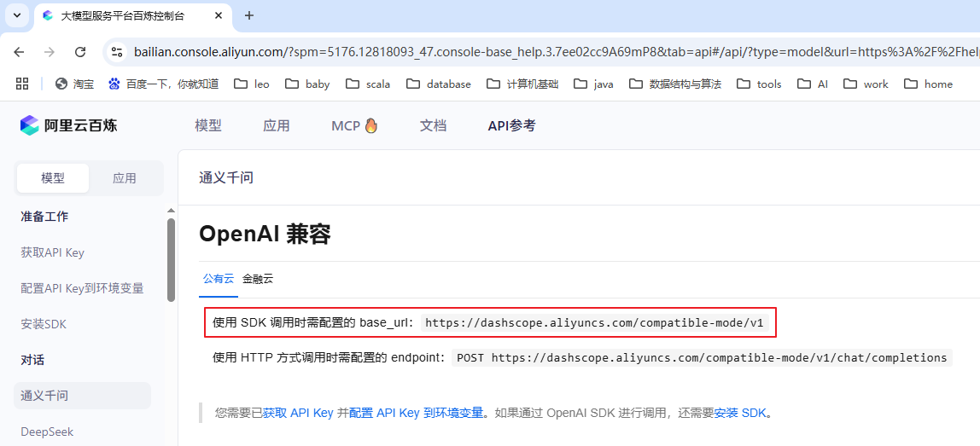Select 通义千问 in the sidebar

click(82, 396)
